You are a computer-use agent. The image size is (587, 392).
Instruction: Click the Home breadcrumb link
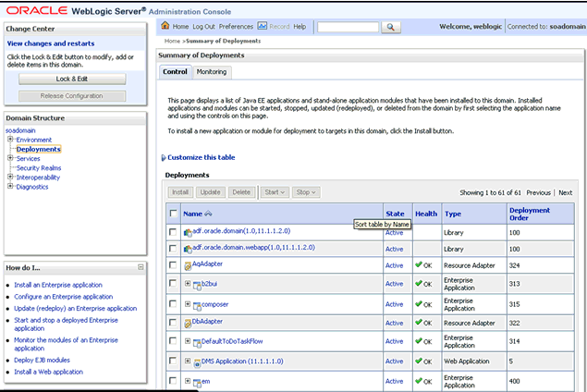[172, 41]
